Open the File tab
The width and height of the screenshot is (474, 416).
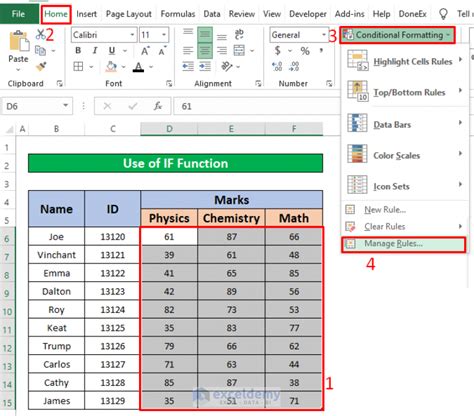18,14
